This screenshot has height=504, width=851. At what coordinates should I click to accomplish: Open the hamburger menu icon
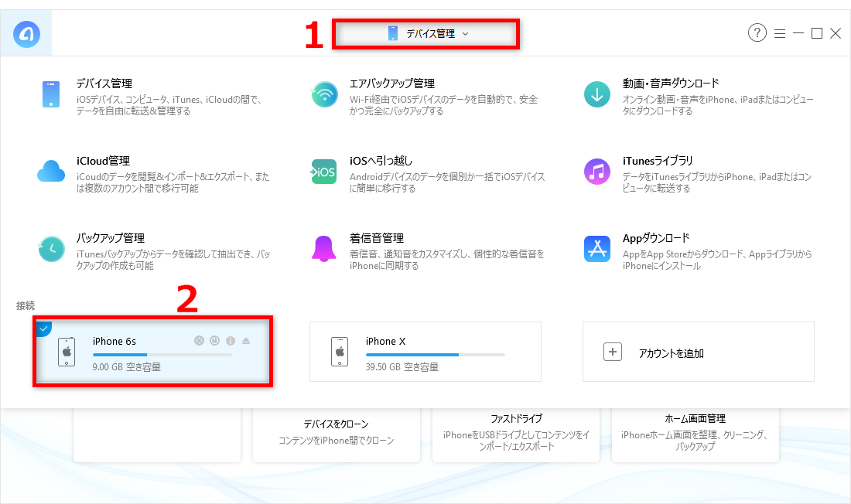[780, 34]
